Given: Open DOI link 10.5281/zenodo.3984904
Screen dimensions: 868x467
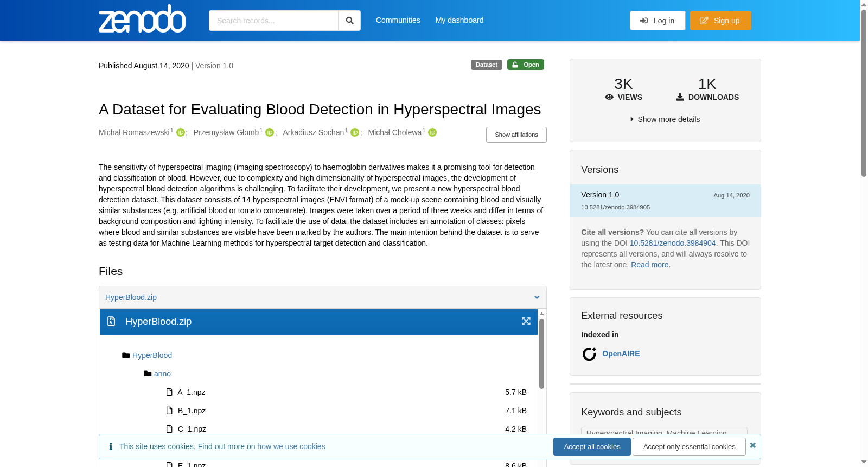Looking at the screenshot, I should click(673, 243).
